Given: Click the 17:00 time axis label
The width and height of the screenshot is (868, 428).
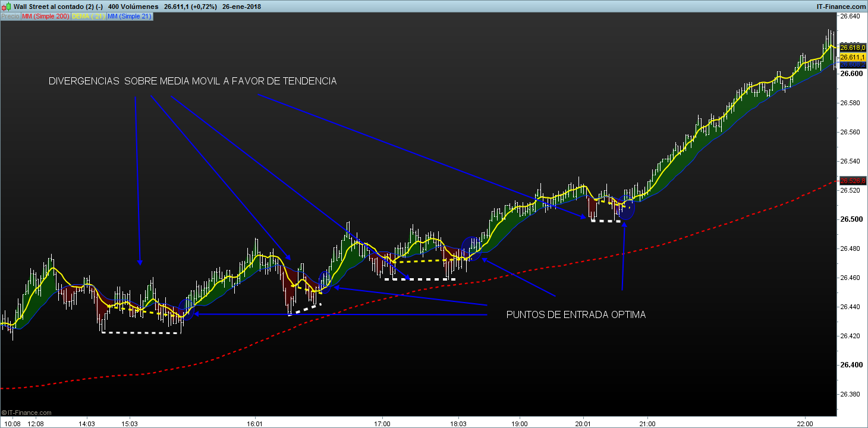Looking at the screenshot, I should 382,423.
